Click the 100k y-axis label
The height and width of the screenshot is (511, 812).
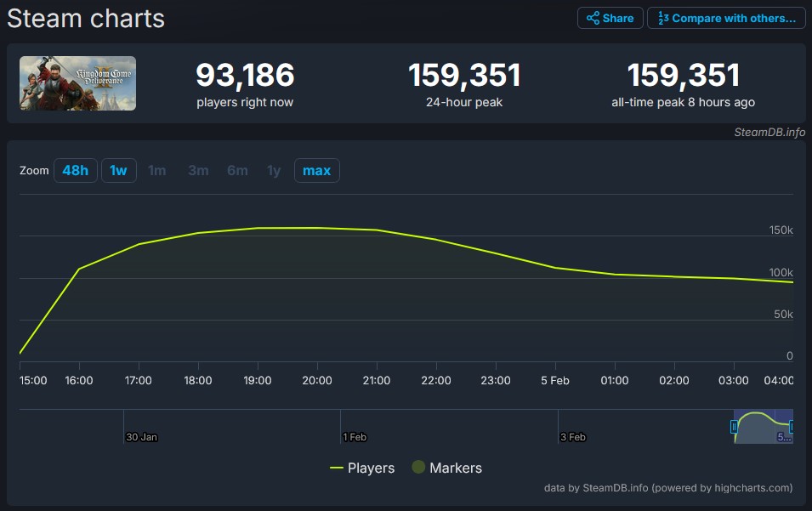[781, 272]
